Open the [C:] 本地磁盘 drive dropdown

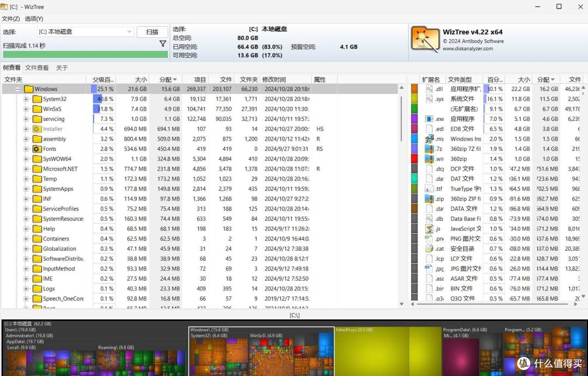129,32
